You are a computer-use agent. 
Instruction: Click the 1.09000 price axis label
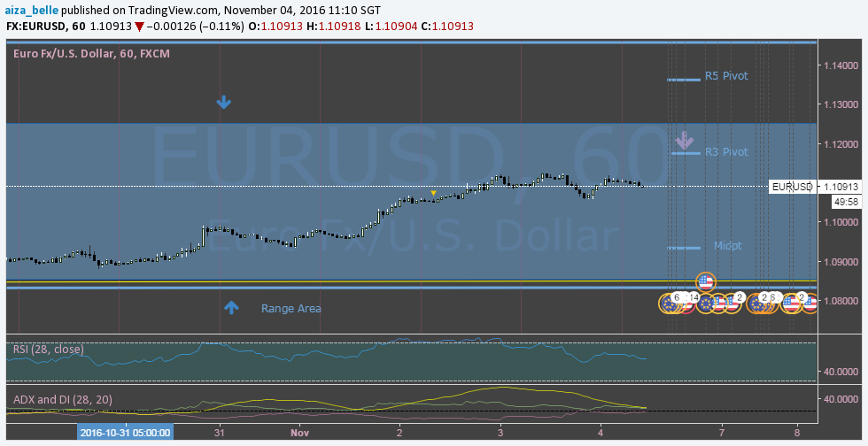[x=841, y=261]
